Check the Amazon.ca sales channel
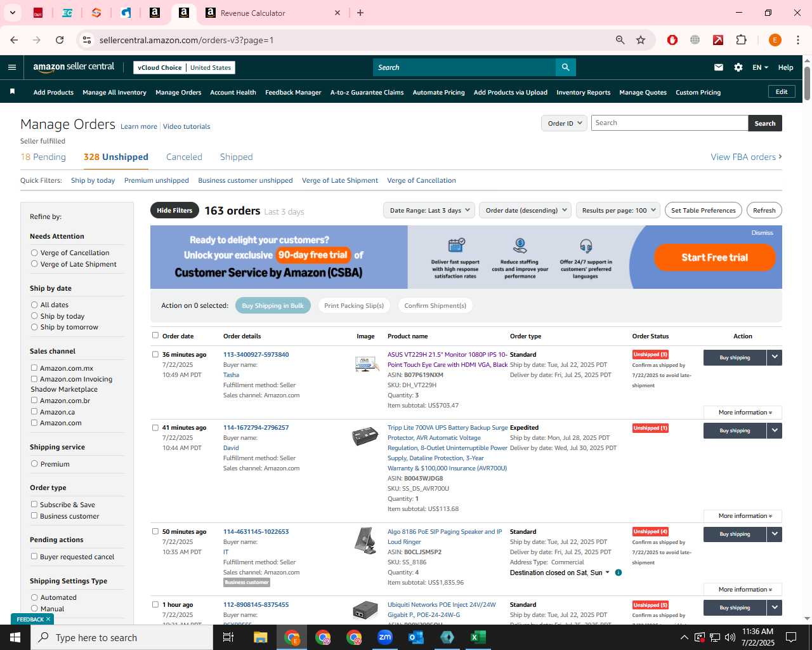 click(x=34, y=411)
